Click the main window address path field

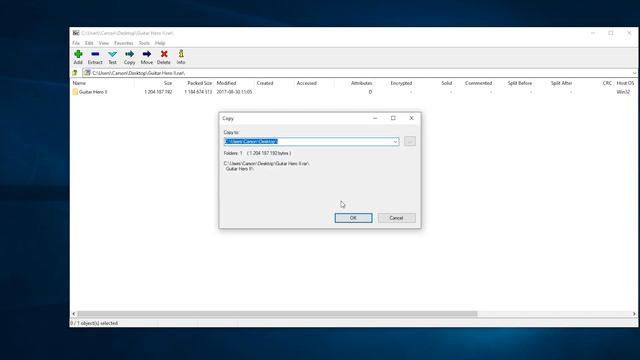tap(357, 73)
